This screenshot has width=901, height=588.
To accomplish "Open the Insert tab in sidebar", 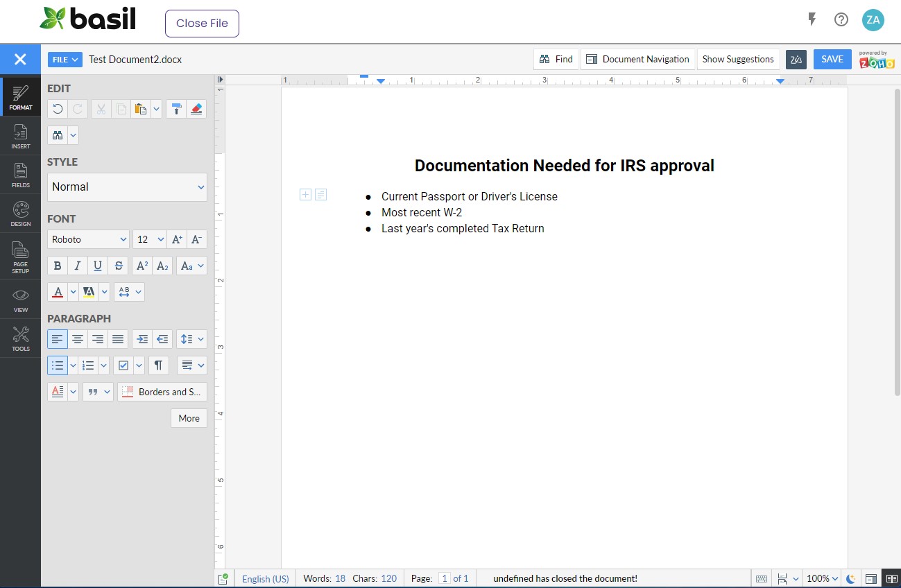I will point(21,136).
